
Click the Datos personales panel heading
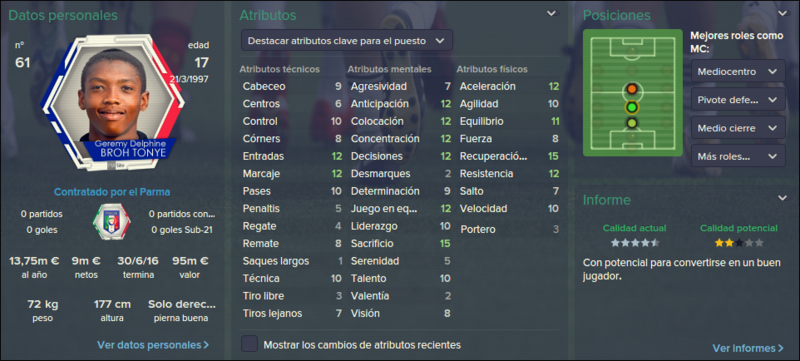(x=63, y=15)
